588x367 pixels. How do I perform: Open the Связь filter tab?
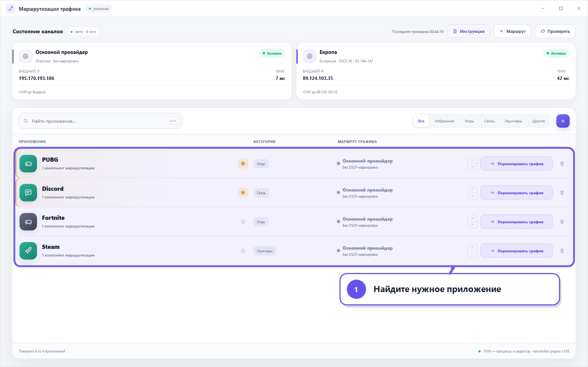489,121
